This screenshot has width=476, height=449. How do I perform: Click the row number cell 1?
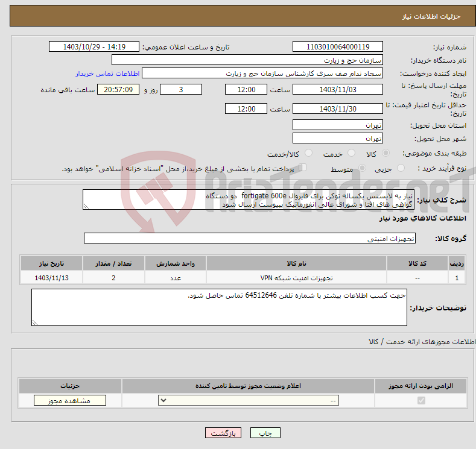pos(457,278)
